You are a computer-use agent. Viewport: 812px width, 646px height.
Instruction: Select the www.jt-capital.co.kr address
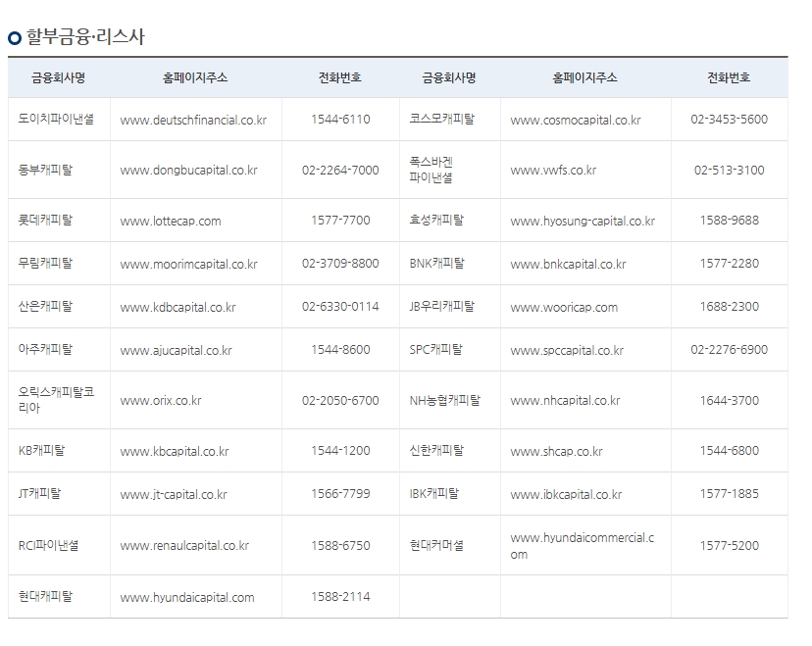coord(174,494)
